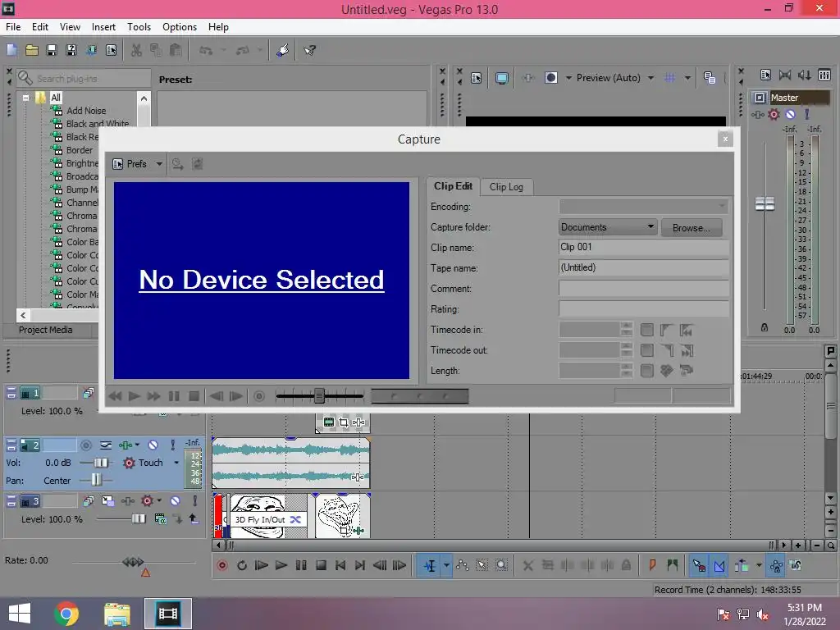Click Copy Snapshot icon in preview toolbar

coord(710,78)
